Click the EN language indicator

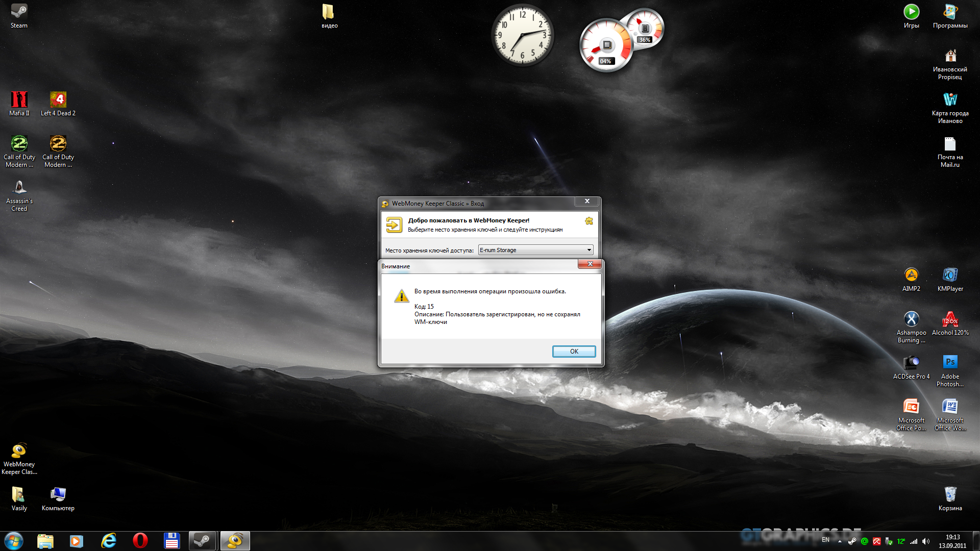pyautogui.click(x=825, y=540)
